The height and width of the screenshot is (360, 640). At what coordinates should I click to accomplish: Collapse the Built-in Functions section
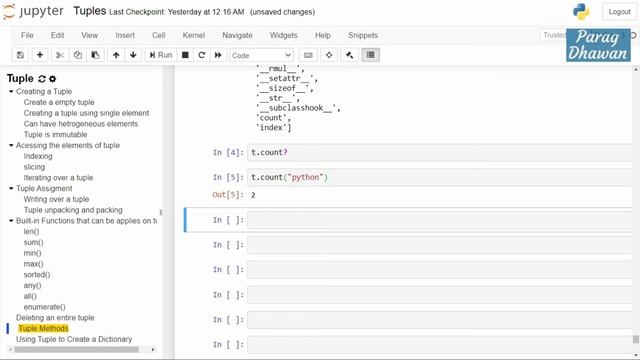click(11, 221)
